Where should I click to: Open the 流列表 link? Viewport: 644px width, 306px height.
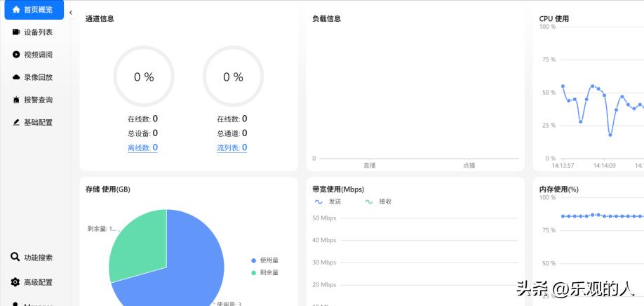(232, 147)
